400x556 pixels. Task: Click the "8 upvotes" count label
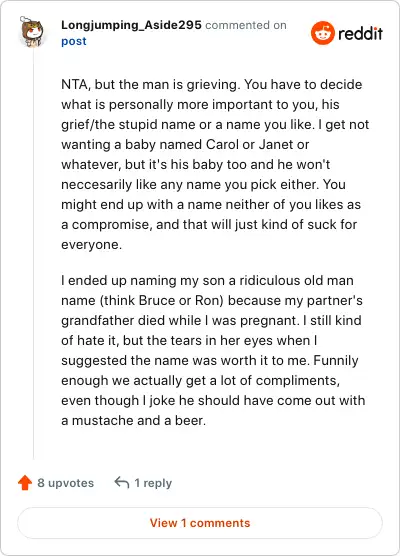pos(66,483)
